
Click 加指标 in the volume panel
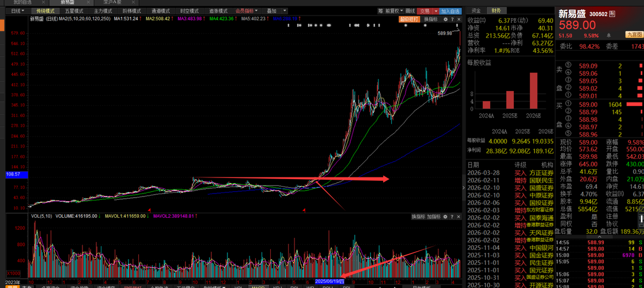pyautogui.click(x=434, y=217)
